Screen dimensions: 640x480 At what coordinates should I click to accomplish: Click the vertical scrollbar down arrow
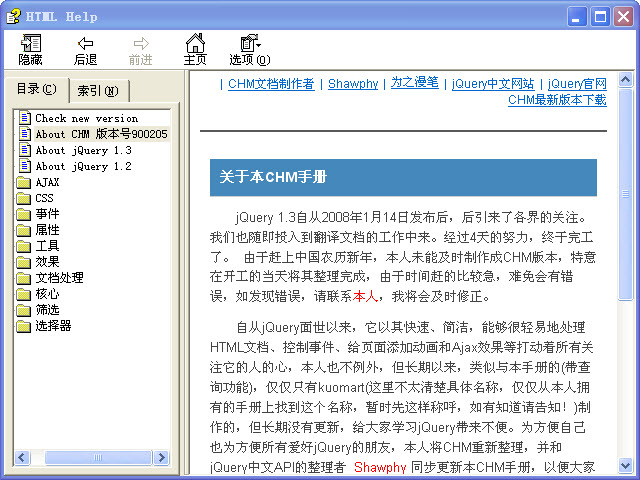point(625,464)
